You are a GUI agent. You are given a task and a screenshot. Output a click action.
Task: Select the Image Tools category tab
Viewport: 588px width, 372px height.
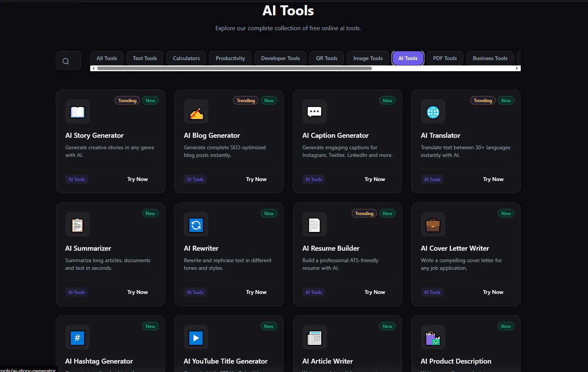(x=368, y=58)
